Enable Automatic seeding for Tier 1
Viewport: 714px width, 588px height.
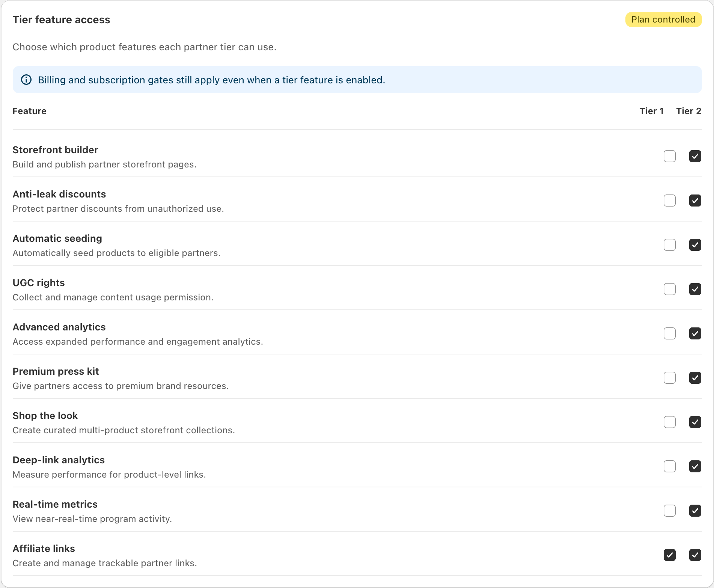pos(670,245)
